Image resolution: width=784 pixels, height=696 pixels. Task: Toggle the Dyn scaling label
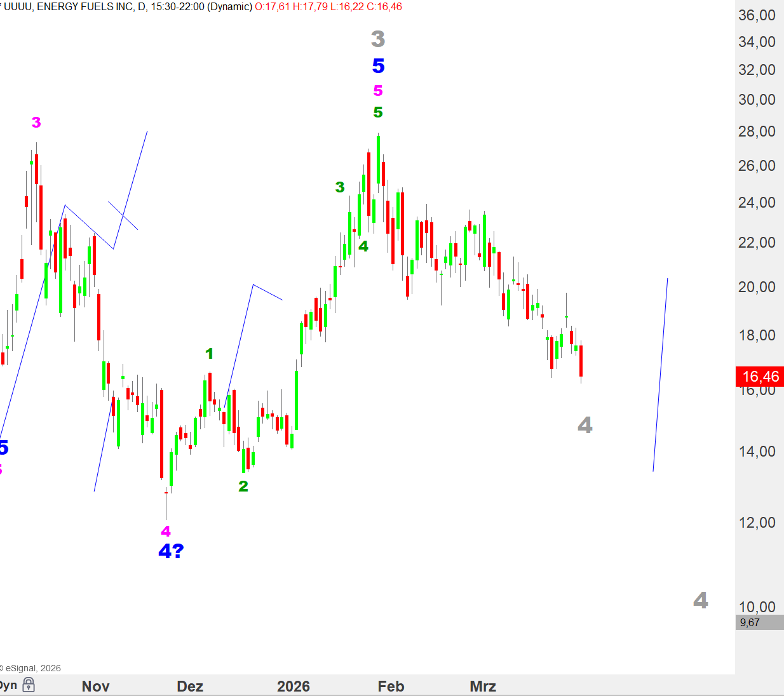click(x=8, y=685)
